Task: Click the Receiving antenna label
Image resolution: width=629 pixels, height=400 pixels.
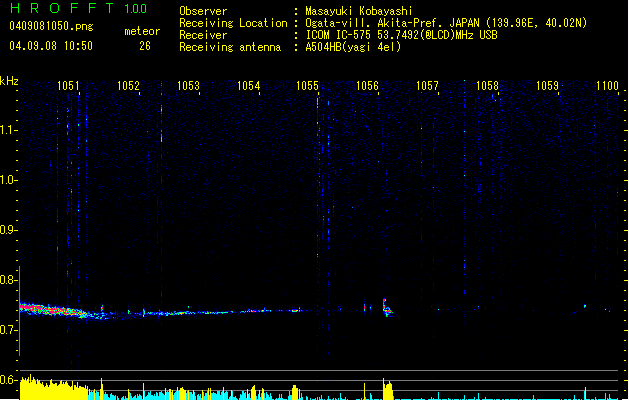Action: point(230,47)
